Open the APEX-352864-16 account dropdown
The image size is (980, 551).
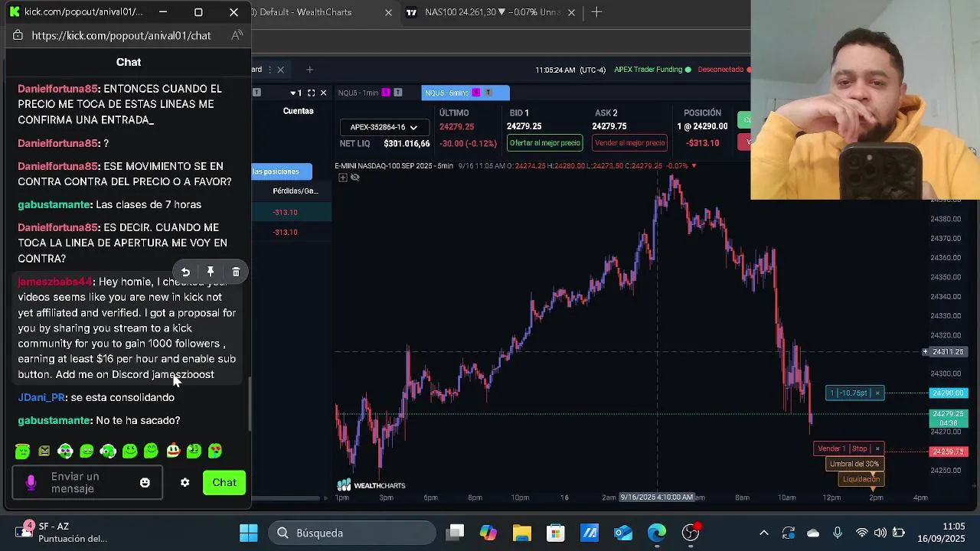[383, 127]
